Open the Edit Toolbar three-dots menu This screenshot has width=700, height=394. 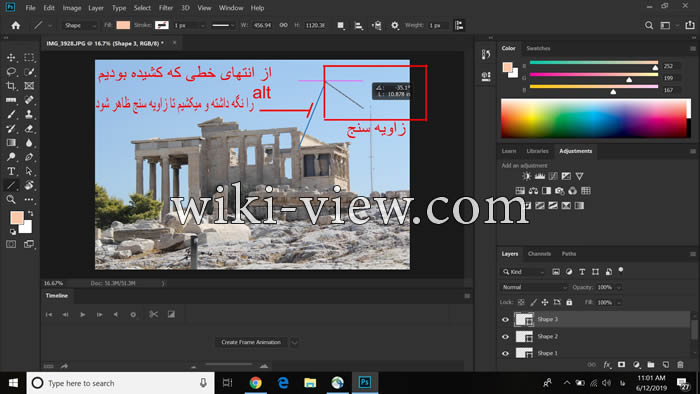click(29, 199)
